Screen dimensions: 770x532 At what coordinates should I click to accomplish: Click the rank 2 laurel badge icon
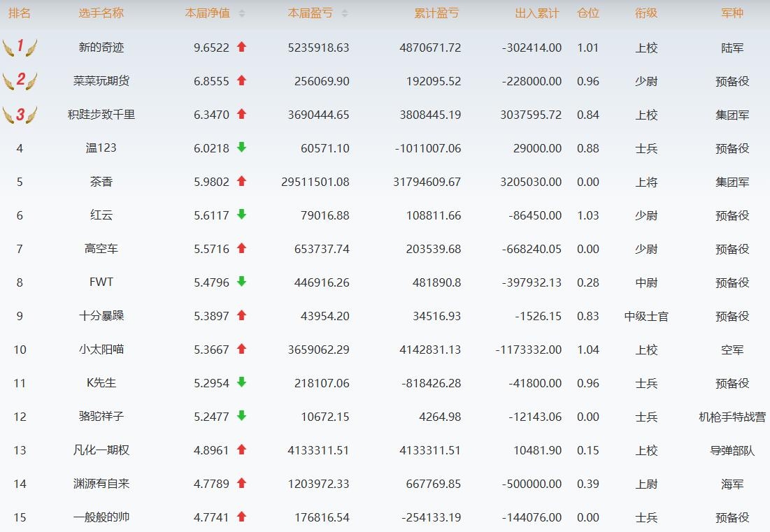[x=20, y=80]
